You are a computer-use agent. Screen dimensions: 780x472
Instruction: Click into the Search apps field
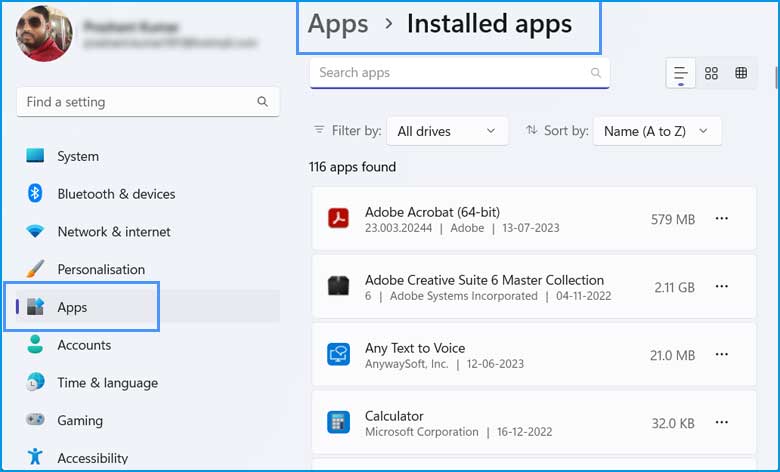pyautogui.click(x=460, y=73)
